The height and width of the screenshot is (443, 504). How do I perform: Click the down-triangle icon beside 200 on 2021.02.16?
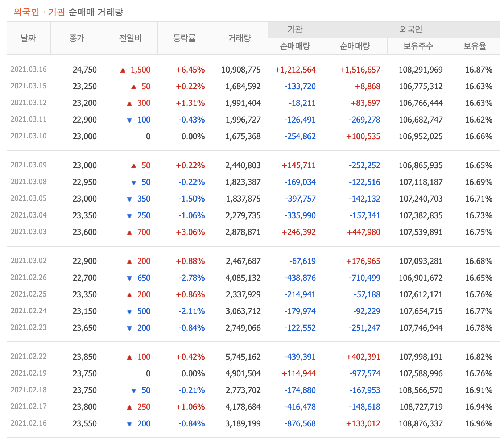pos(129,423)
